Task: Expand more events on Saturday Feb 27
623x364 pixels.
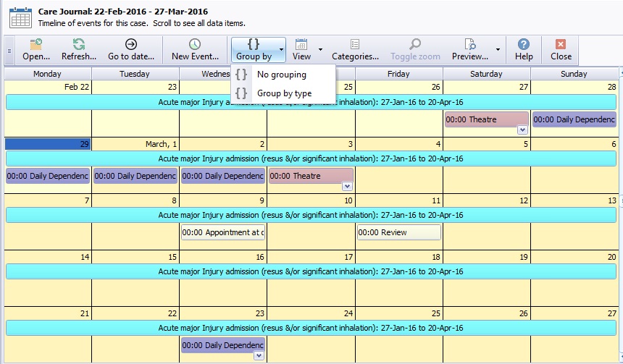Action: coord(522,130)
